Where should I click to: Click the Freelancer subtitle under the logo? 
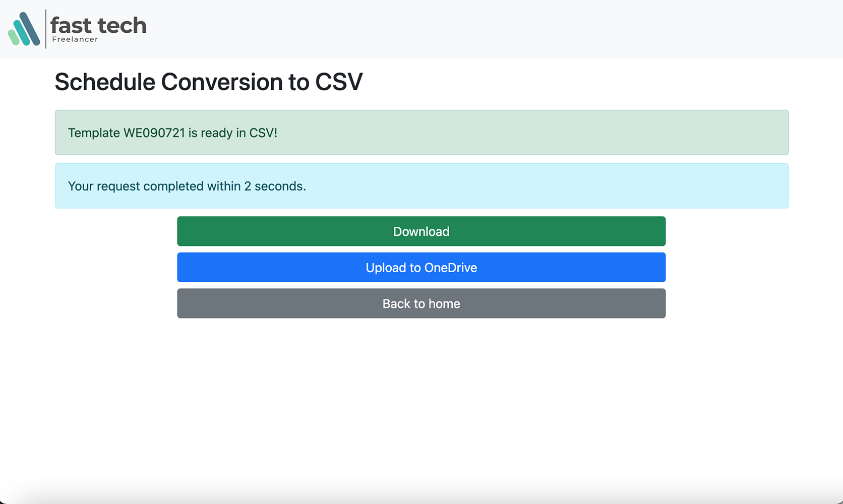point(75,39)
